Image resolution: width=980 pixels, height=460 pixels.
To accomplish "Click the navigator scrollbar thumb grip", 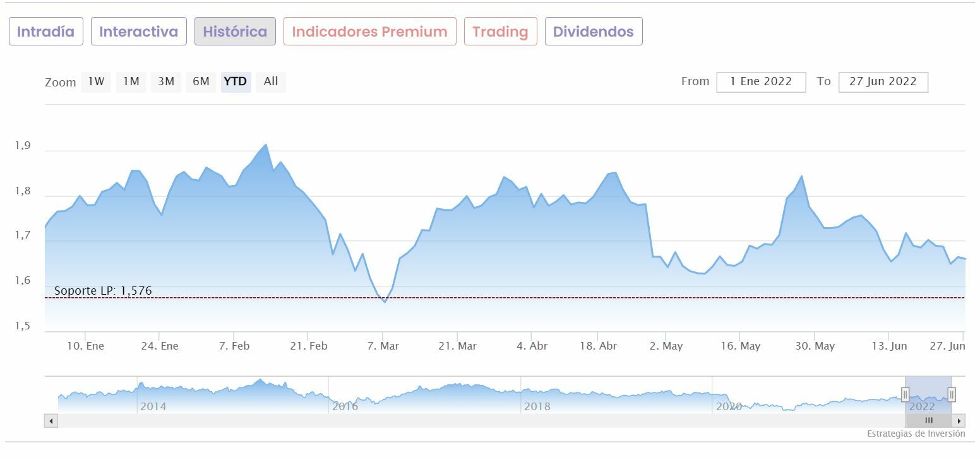I will [x=929, y=421].
